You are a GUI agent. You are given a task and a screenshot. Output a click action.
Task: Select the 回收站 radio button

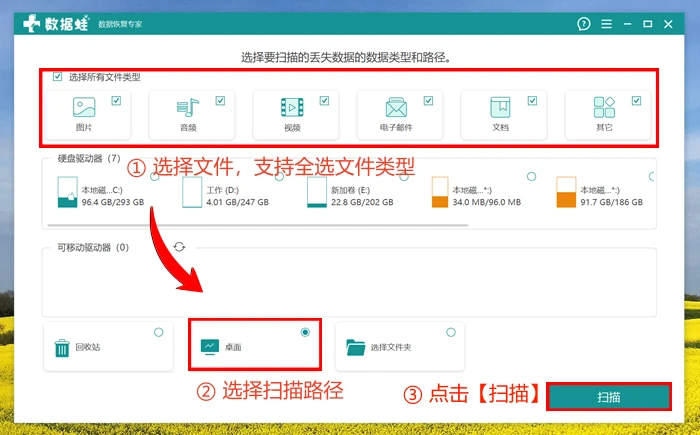[x=158, y=331]
